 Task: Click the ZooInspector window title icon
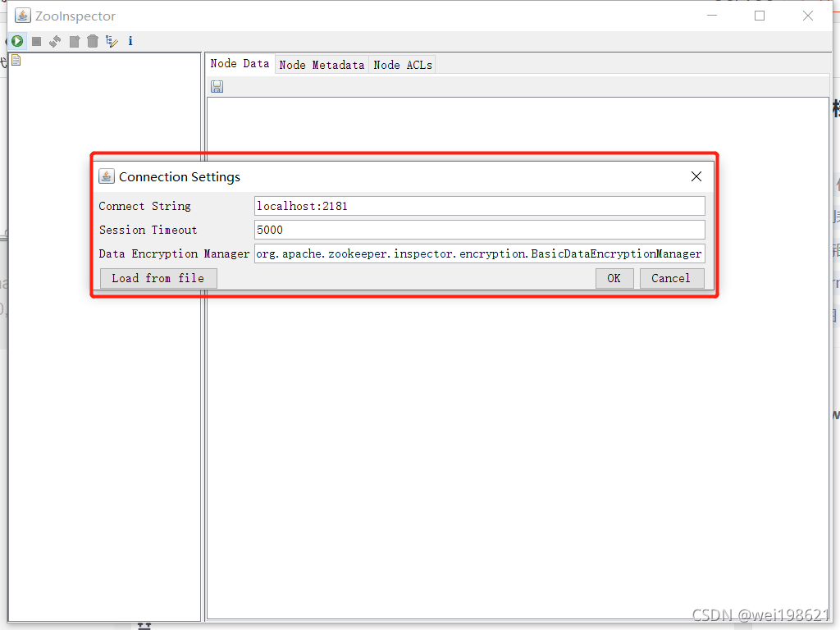(22, 16)
